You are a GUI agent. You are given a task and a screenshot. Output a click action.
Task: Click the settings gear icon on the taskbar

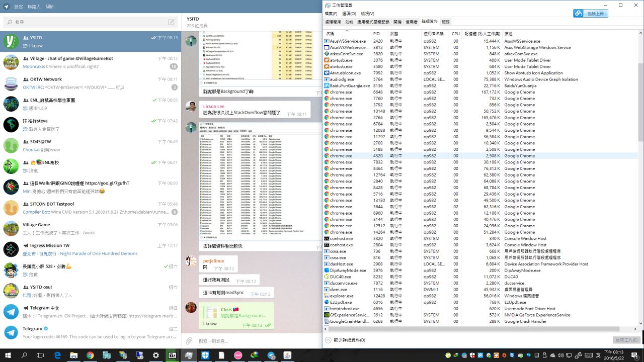click(156, 355)
